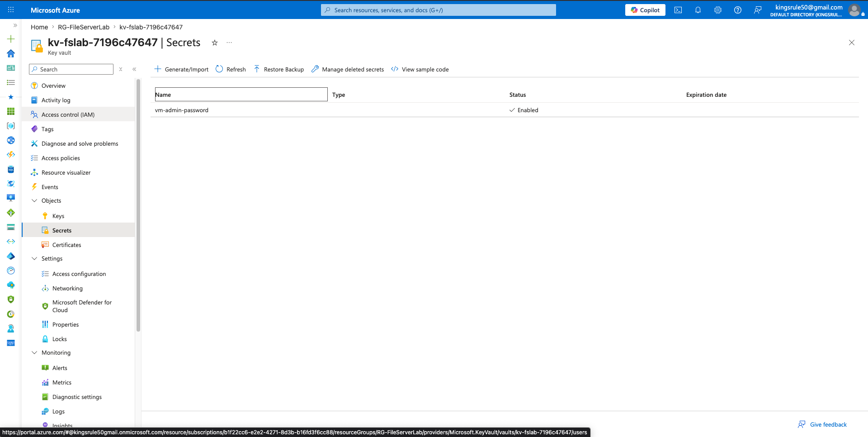
Task: Create a resource with the plus icon
Action: pos(11,39)
